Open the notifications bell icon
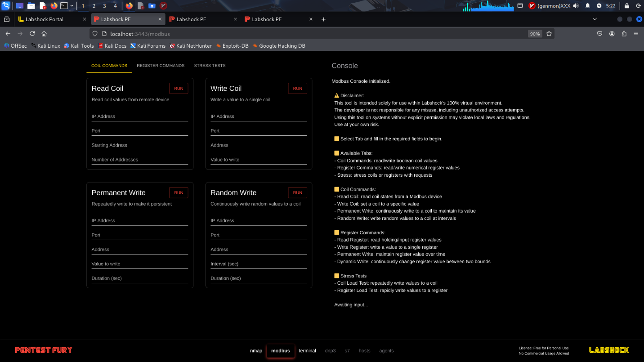644x362 pixels. [588, 6]
